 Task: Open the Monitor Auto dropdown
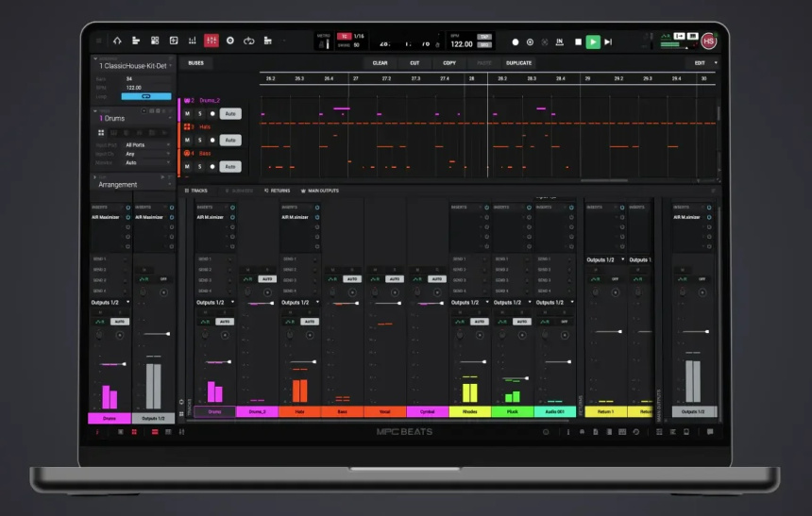click(x=147, y=162)
